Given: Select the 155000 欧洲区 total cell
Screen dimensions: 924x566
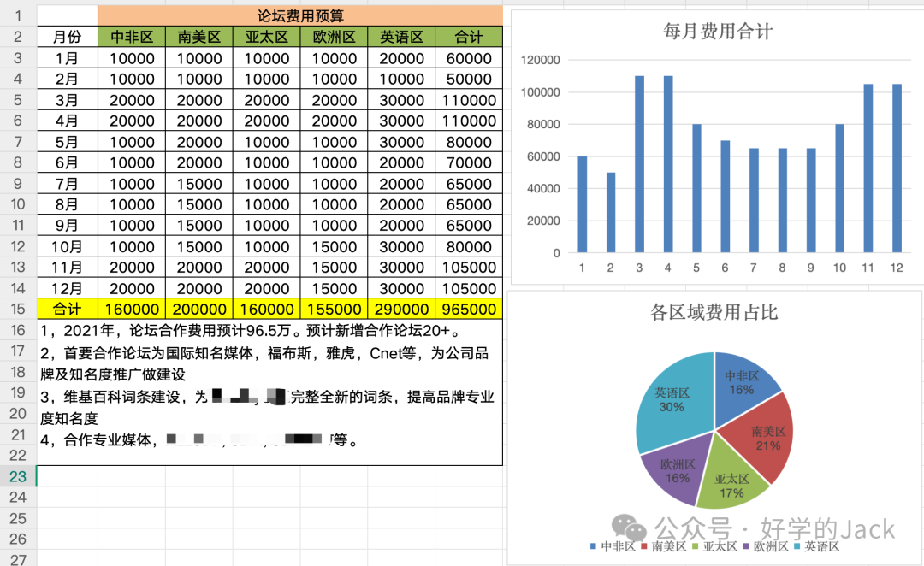Looking at the screenshot, I should (x=335, y=310).
